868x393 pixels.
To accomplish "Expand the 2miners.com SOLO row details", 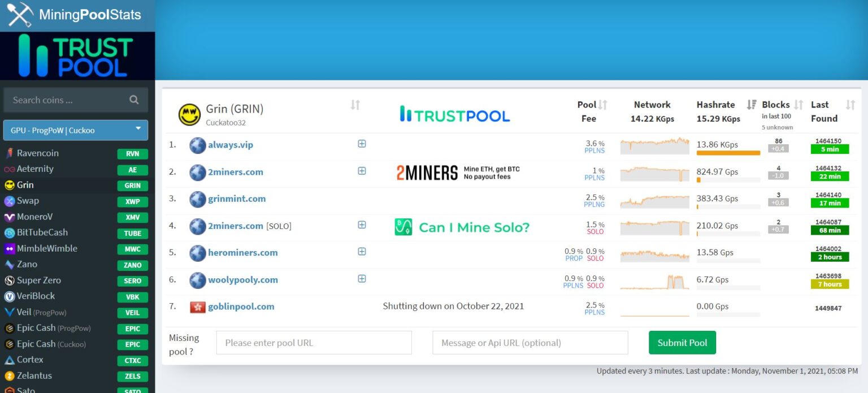I will coord(362,225).
